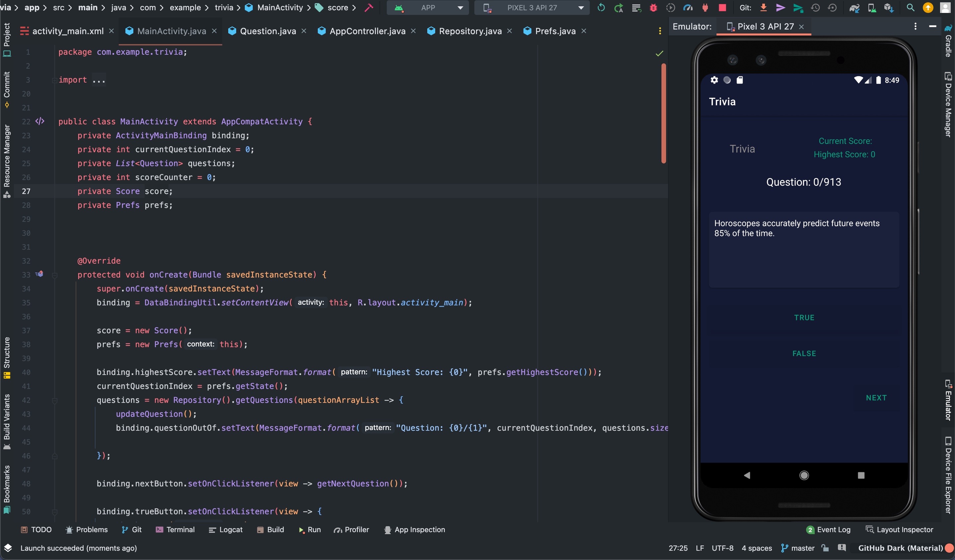Click the Search Everywhere magnifier
Image resolution: width=955 pixels, height=560 pixels.
click(x=910, y=8)
